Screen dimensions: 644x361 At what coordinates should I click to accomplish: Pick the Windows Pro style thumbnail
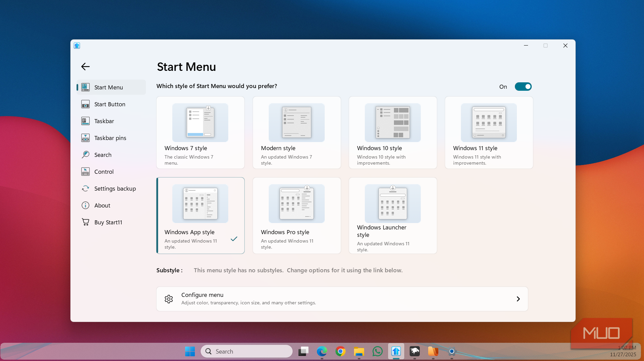(297, 203)
